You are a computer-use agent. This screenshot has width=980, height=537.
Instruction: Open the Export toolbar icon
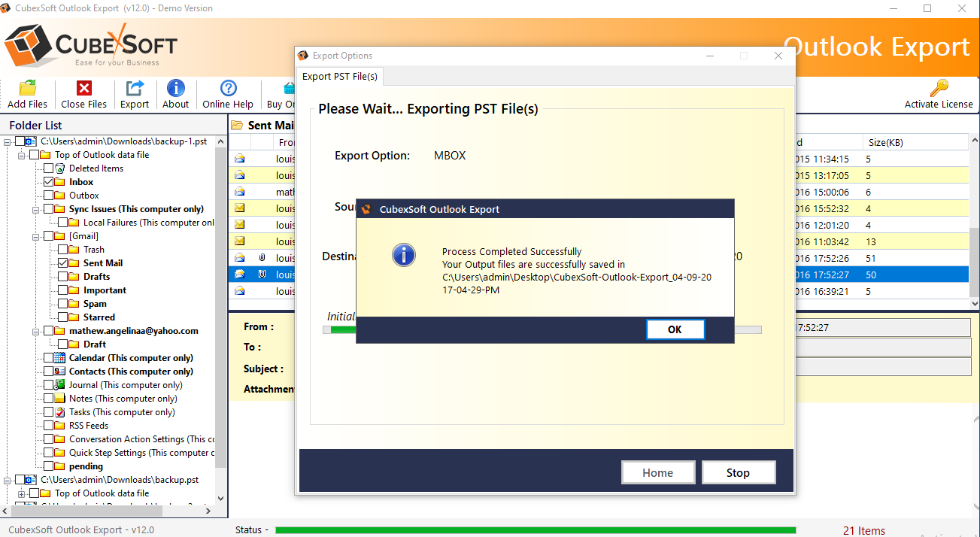135,88
